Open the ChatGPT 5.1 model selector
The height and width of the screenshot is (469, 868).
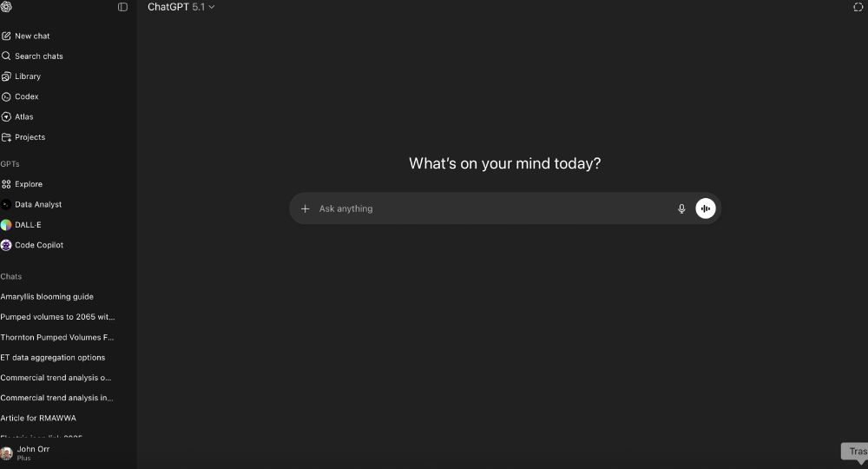(x=181, y=7)
